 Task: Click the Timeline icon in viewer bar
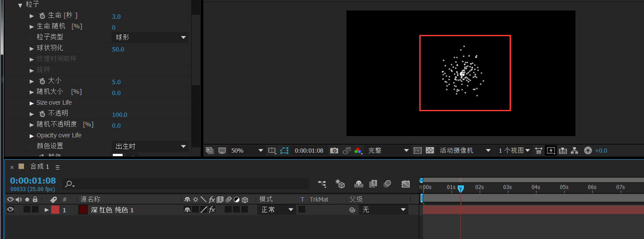coord(563,150)
